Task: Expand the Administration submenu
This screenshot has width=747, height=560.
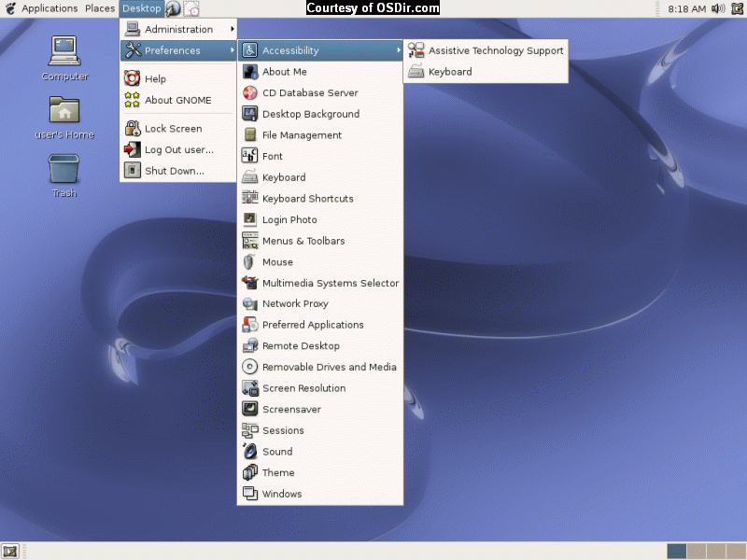Action: click(179, 30)
